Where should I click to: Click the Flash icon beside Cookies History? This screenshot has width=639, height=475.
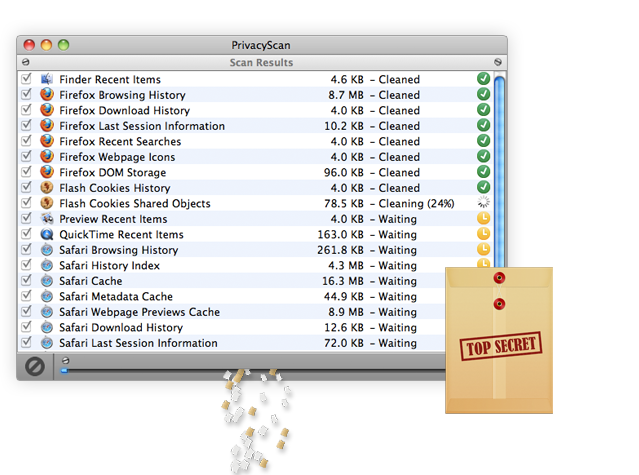click(x=47, y=188)
